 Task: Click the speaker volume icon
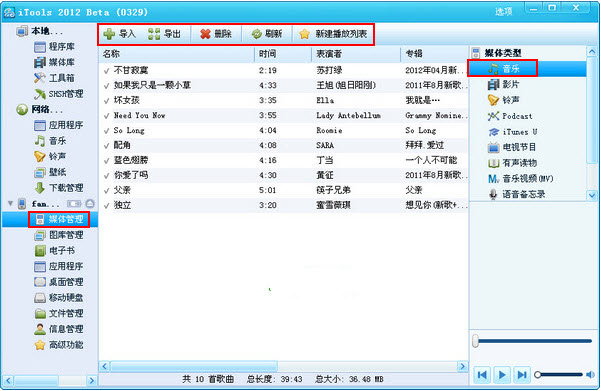pos(591,375)
